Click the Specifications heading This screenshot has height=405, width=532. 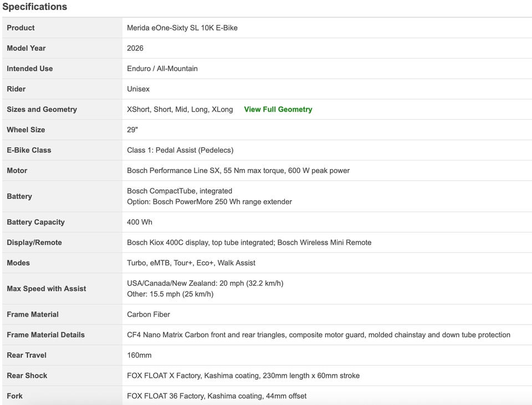point(34,7)
